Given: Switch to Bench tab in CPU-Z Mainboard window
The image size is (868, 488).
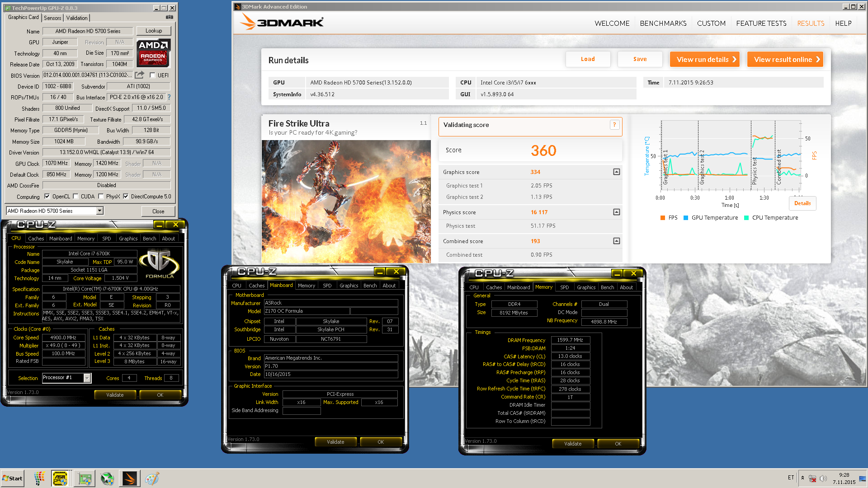Looking at the screenshot, I should pyautogui.click(x=370, y=286).
